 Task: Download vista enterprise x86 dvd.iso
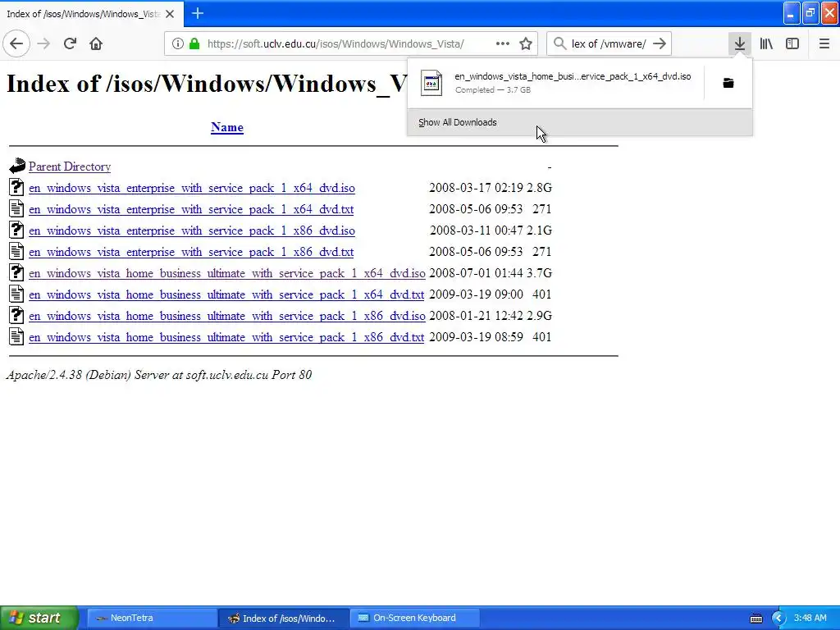point(192,231)
